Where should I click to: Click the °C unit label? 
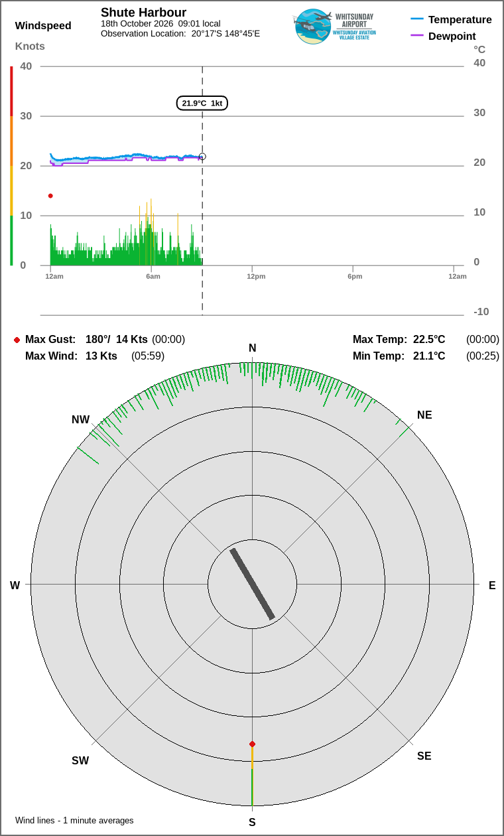pyautogui.click(x=479, y=50)
